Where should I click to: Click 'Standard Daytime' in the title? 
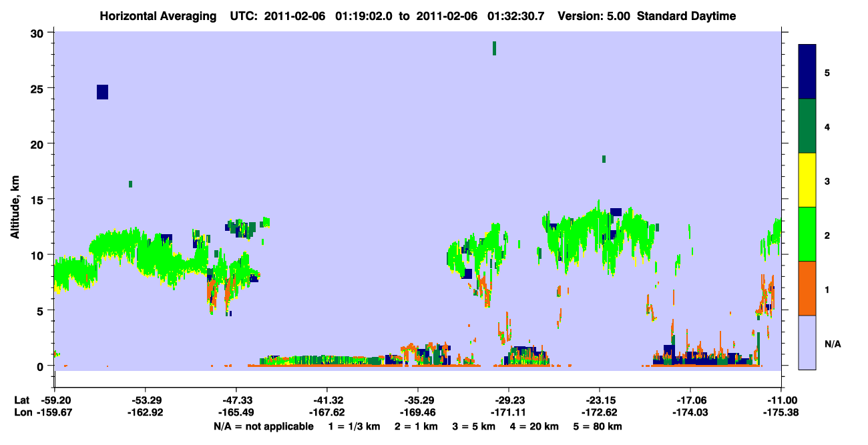pyautogui.click(x=686, y=16)
